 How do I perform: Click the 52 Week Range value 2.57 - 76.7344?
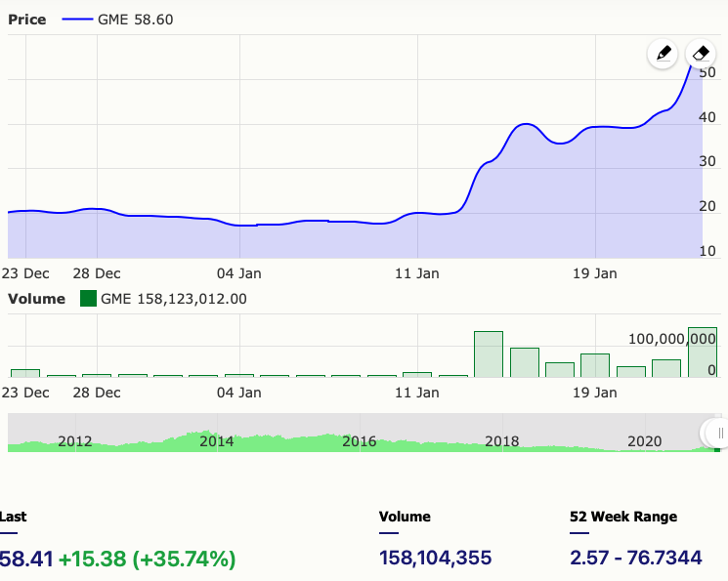pos(636,558)
